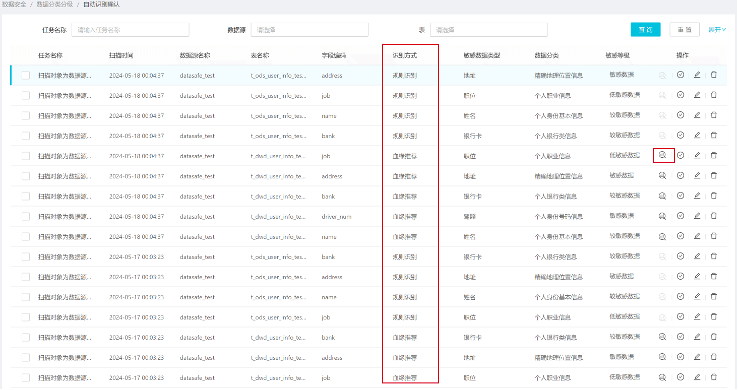Click the 重置 reset button

pos(684,30)
